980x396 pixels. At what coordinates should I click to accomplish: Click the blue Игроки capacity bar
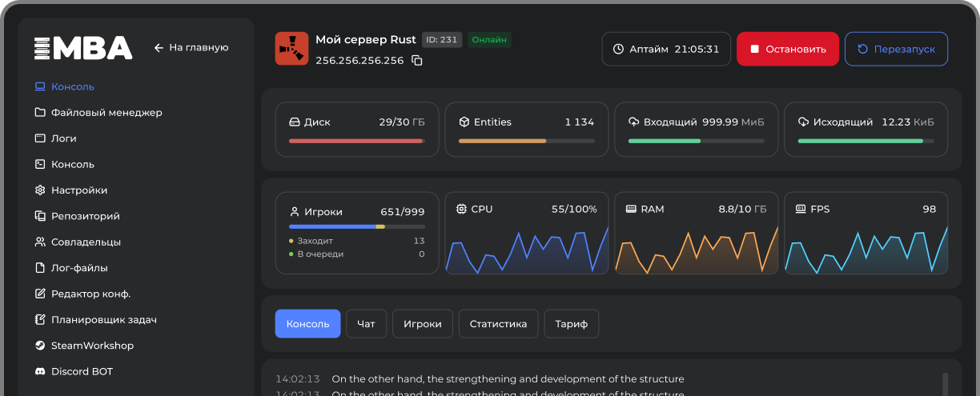[356, 226]
